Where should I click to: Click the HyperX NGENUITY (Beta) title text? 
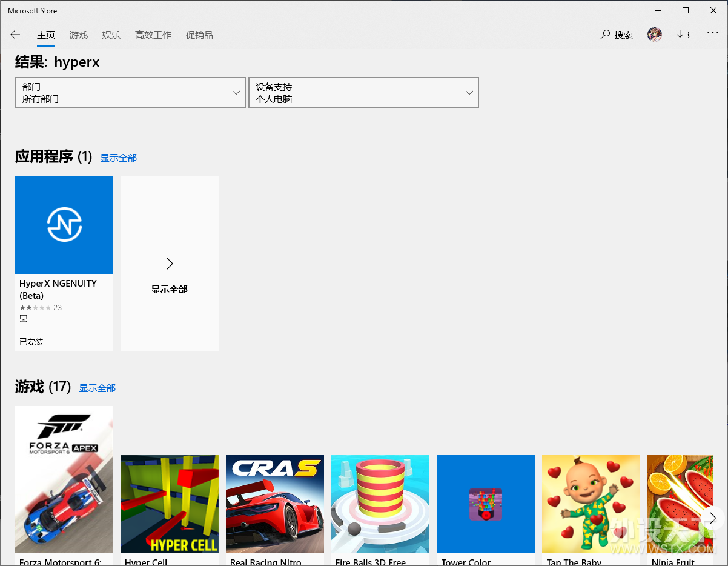tap(58, 290)
